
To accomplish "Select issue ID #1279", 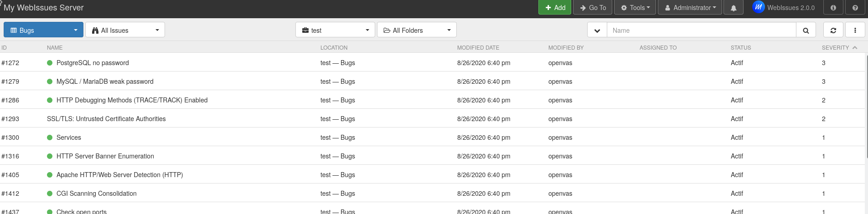I will (10, 82).
